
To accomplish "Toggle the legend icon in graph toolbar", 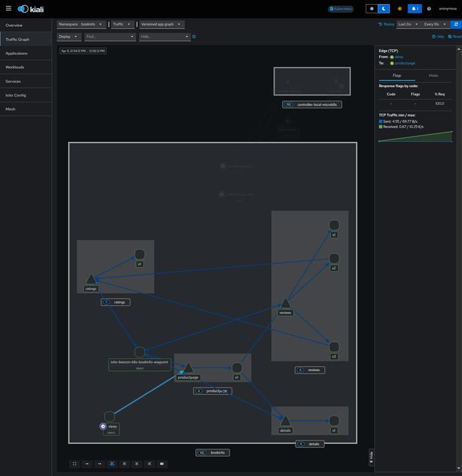I will click(162, 463).
